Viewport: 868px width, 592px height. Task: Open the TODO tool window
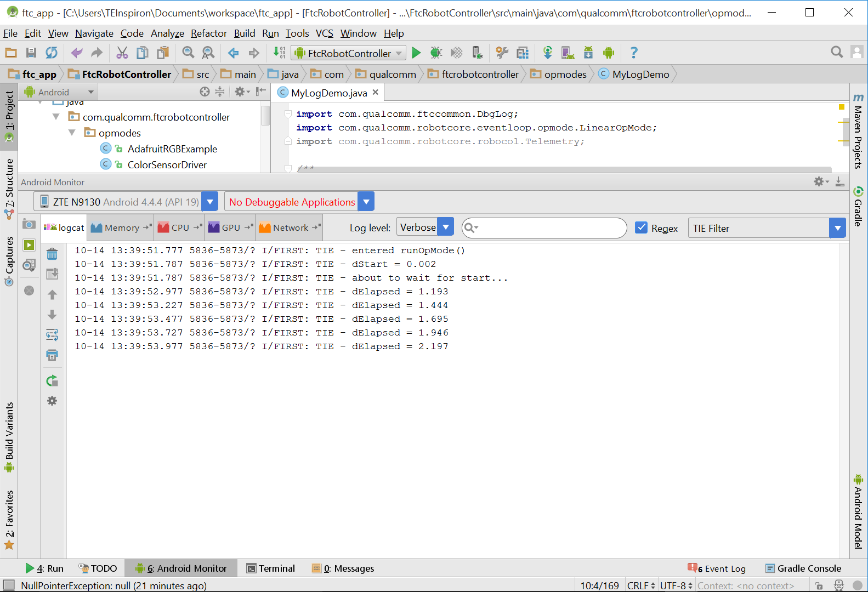click(98, 568)
